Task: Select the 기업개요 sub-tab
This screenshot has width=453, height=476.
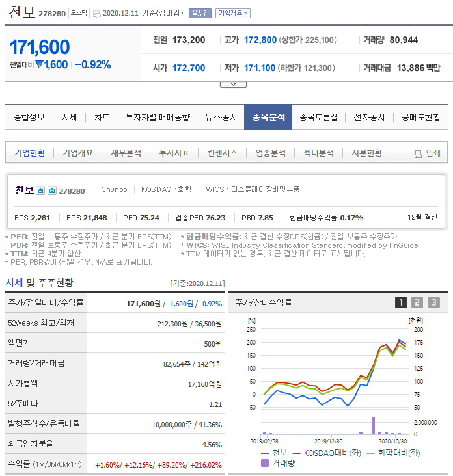Action: pyautogui.click(x=78, y=153)
